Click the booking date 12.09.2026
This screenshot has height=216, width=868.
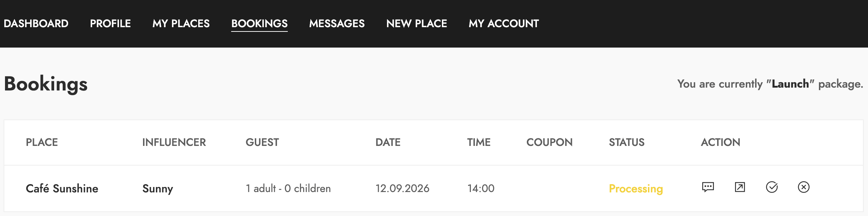click(402, 188)
